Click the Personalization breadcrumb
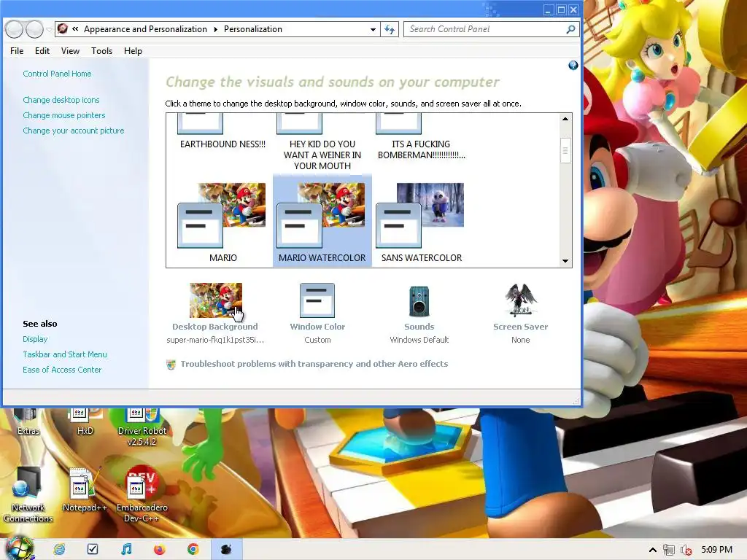 (x=253, y=29)
